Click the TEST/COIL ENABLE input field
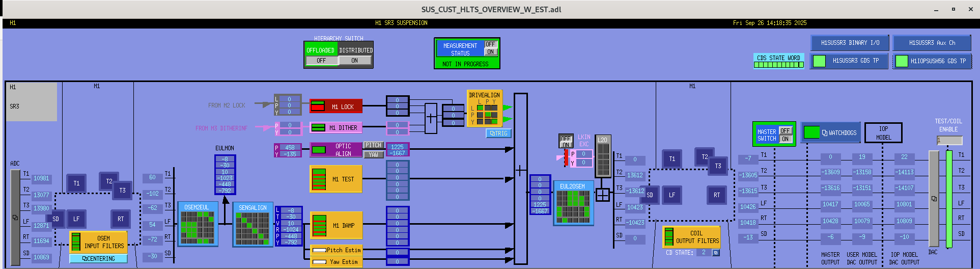 point(949,140)
